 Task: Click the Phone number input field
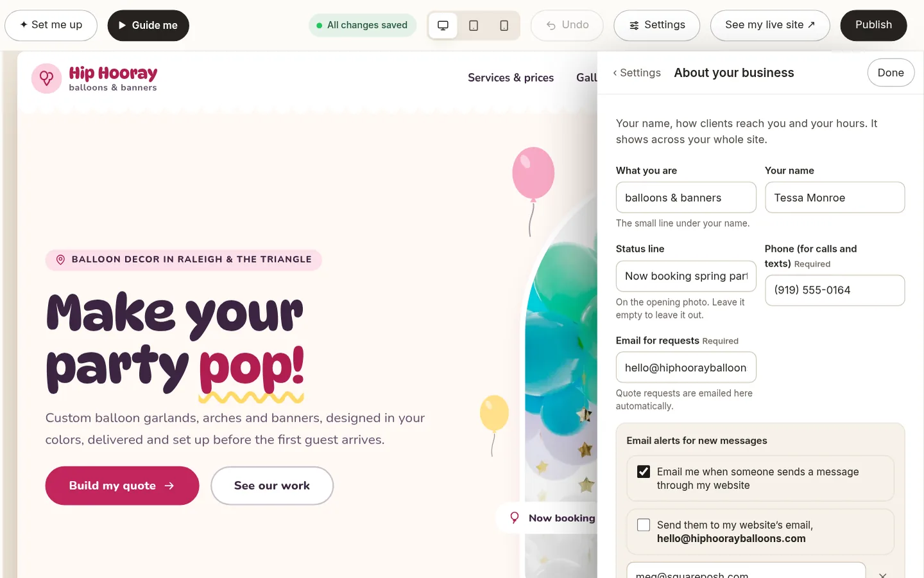835,290
